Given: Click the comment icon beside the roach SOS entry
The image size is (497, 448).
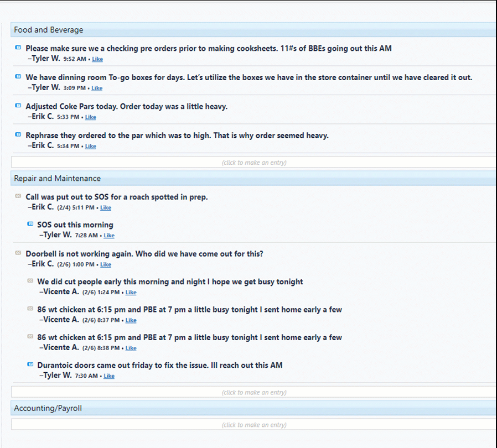Looking at the screenshot, I should 17,196.
